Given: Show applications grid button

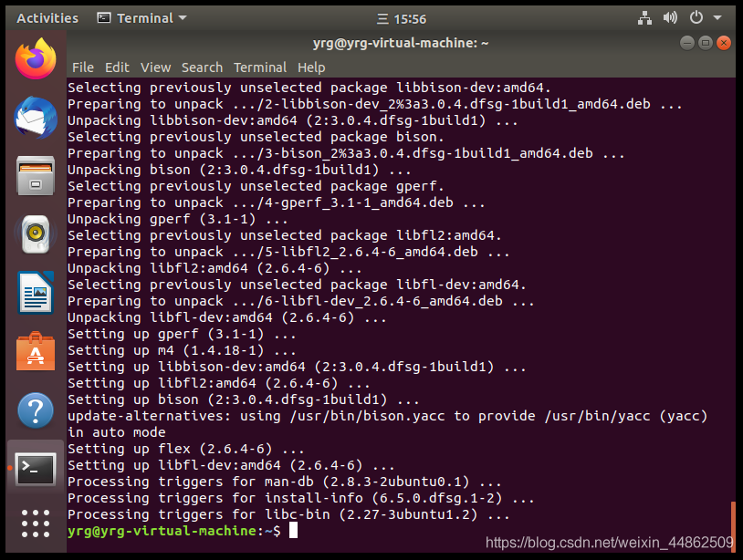Looking at the screenshot, I should tap(36, 524).
